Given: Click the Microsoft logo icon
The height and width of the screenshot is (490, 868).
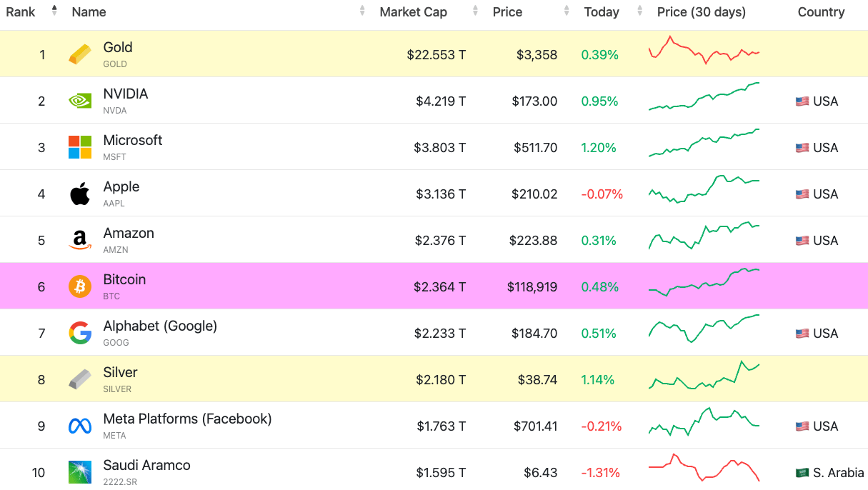Looking at the screenshot, I should pos(80,147).
